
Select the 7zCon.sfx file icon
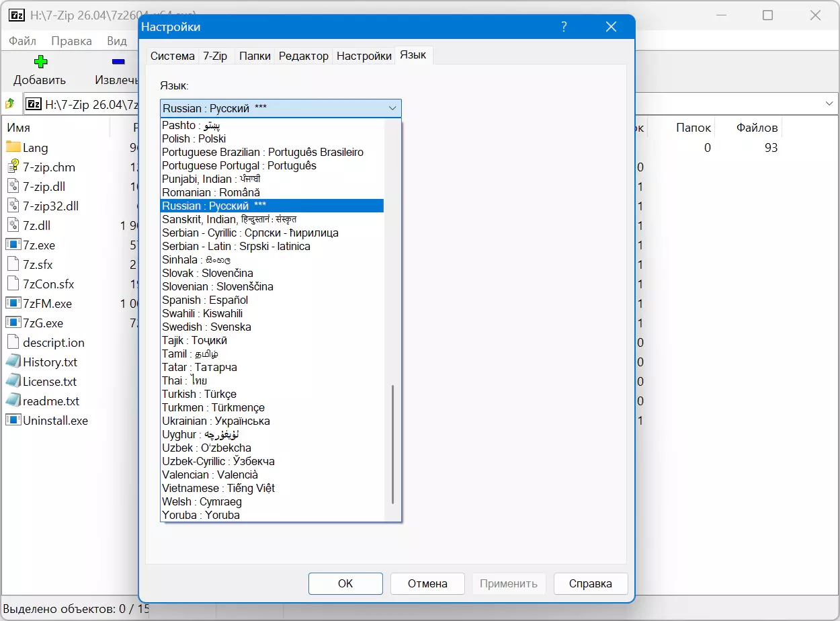pyautogui.click(x=13, y=284)
